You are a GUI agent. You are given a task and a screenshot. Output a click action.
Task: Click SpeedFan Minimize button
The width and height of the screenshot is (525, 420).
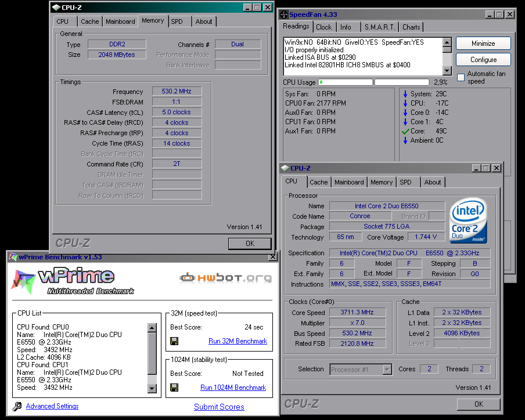(483, 44)
